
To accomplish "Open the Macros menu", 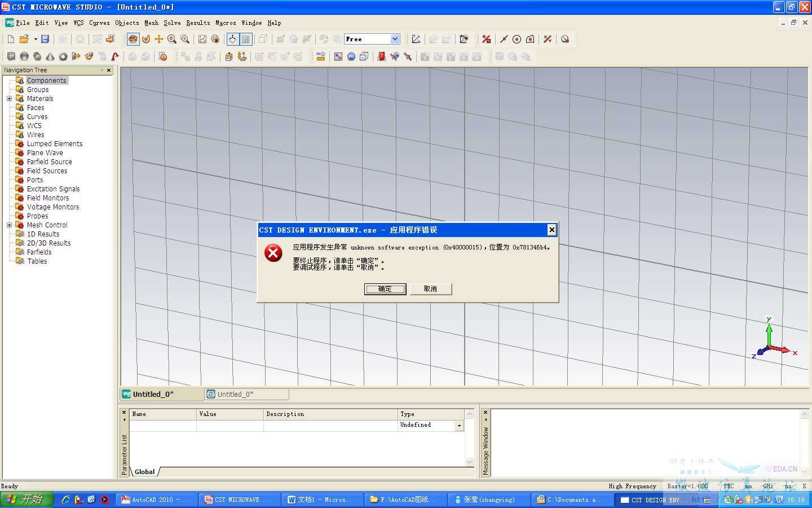I will point(226,23).
